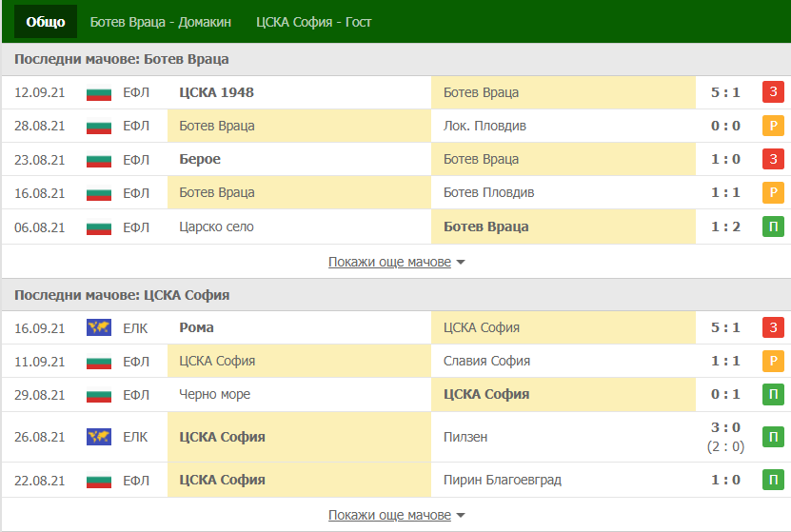
Task: Click ЦСКА София in Черно море match
Action: pos(486,394)
